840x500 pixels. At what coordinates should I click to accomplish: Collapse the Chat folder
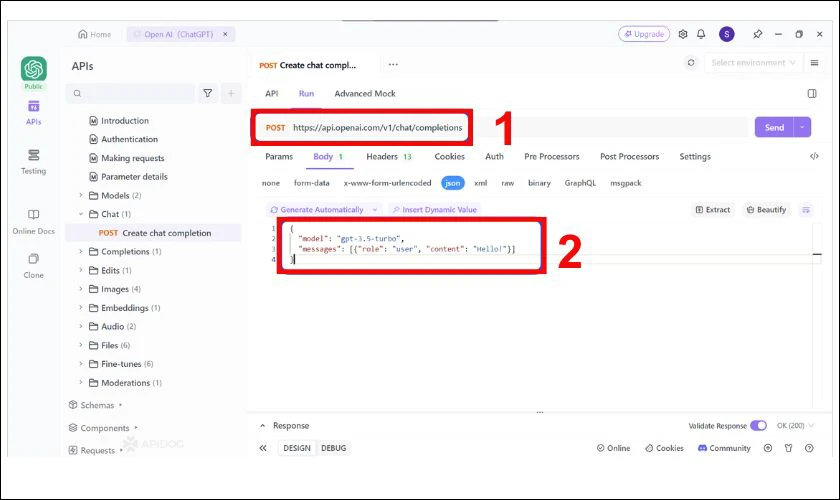pyautogui.click(x=81, y=214)
